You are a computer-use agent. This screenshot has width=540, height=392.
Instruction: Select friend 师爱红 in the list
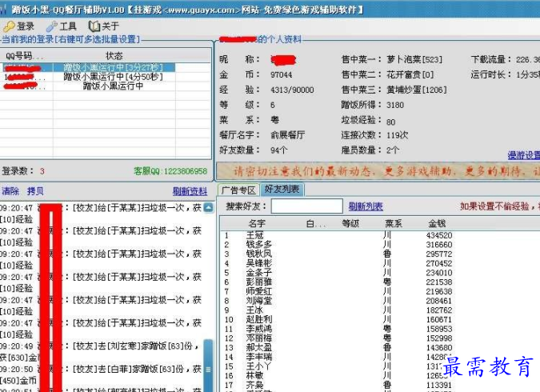pyautogui.click(x=259, y=291)
